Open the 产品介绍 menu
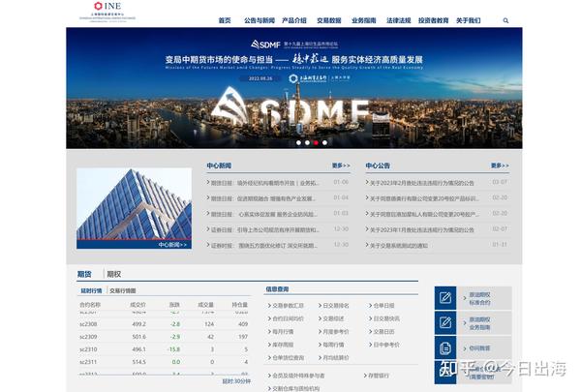The image size is (581, 392). coord(294,20)
